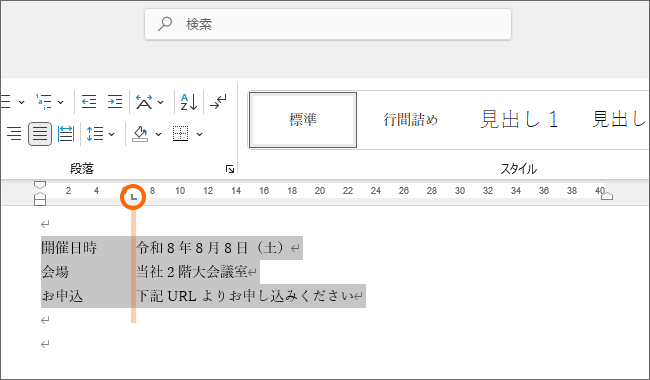650x380 pixels.
Task: Click the スタイル group label
Action: (519, 169)
